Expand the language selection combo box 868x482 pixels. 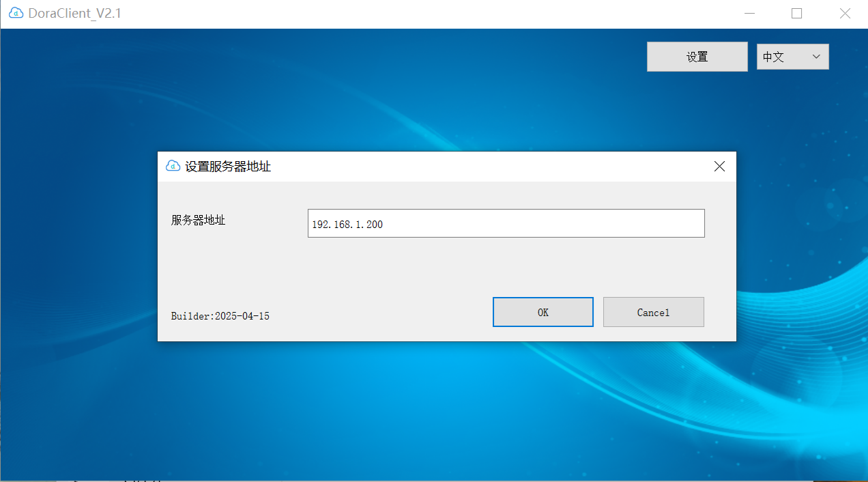point(792,57)
